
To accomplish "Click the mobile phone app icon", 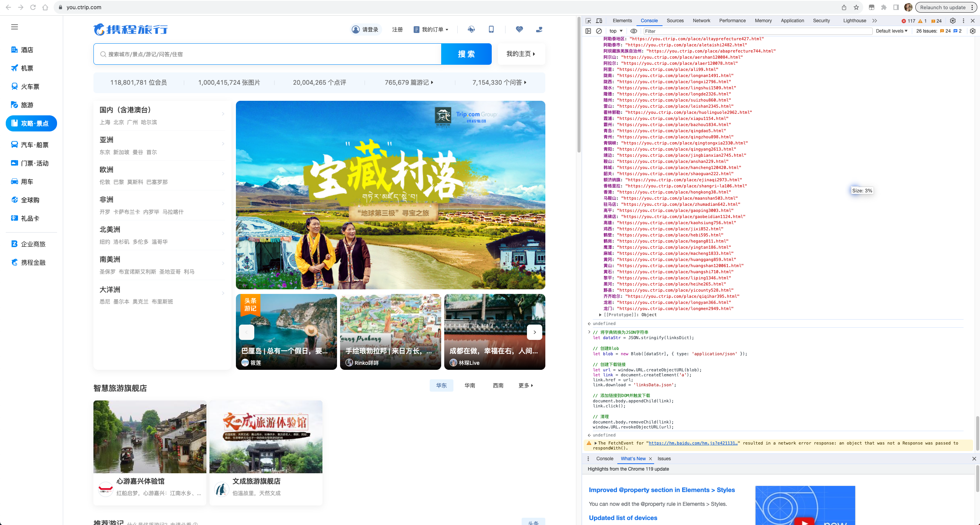I will click(491, 29).
